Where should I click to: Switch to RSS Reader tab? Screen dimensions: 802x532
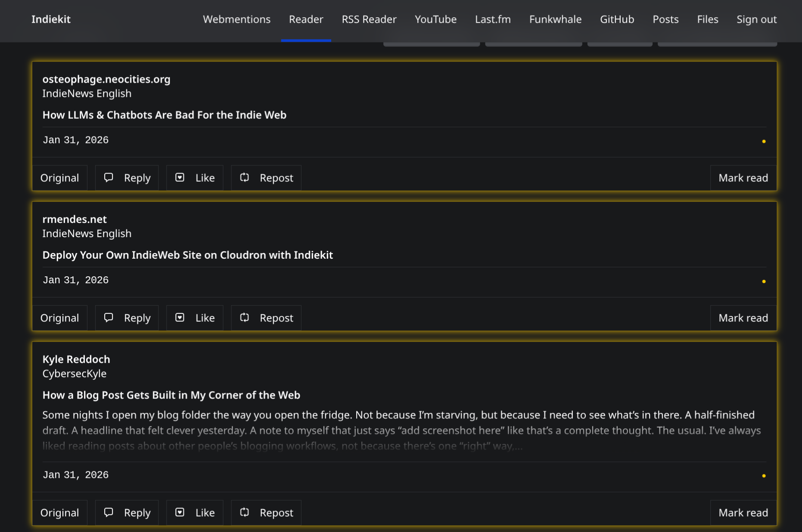pyautogui.click(x=369, y=19)
